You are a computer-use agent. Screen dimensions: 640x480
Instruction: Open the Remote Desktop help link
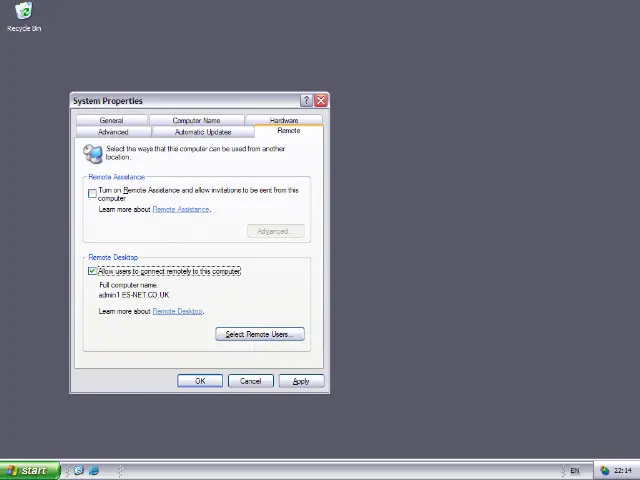(178, 311)
